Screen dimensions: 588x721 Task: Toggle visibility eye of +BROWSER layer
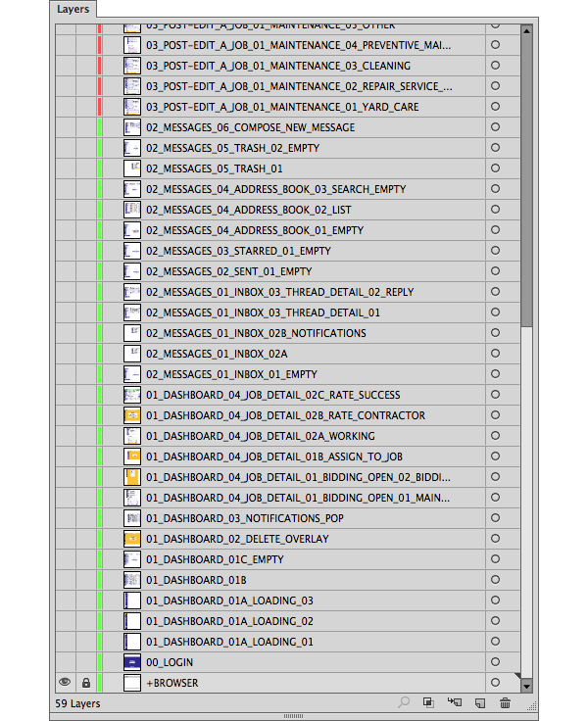click(65, 682)
